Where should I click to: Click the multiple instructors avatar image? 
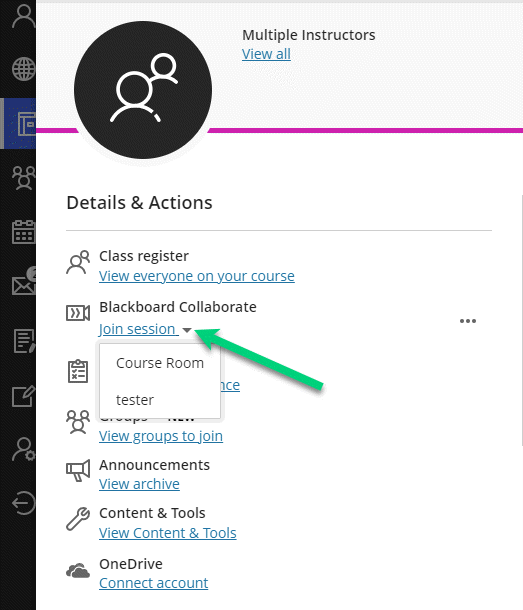click(143, 90)
